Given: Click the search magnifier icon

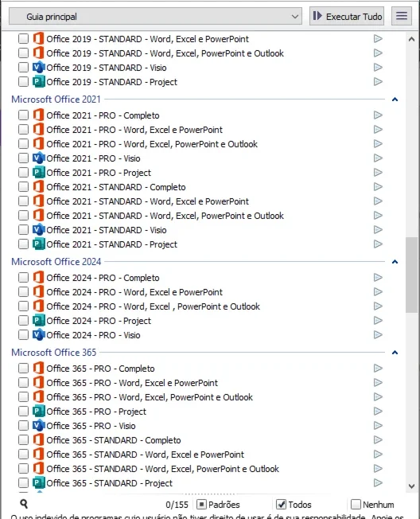Looking at the screenshot, I should 24,504.
